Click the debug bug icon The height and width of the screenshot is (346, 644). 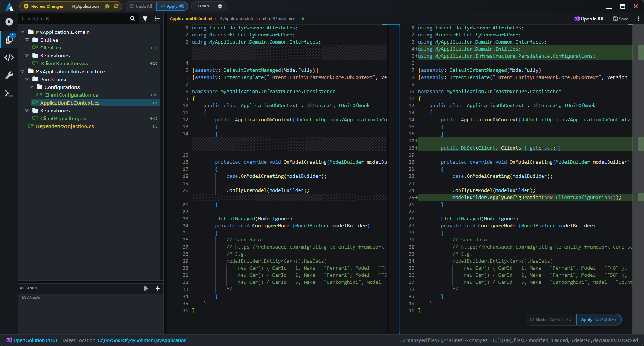click(x=107, y=6)
